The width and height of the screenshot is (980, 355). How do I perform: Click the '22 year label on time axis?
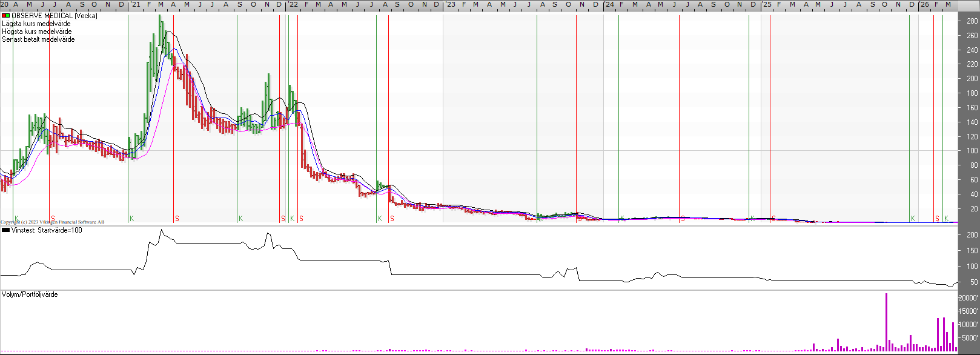pyautogui.click(x=292, y=4)
